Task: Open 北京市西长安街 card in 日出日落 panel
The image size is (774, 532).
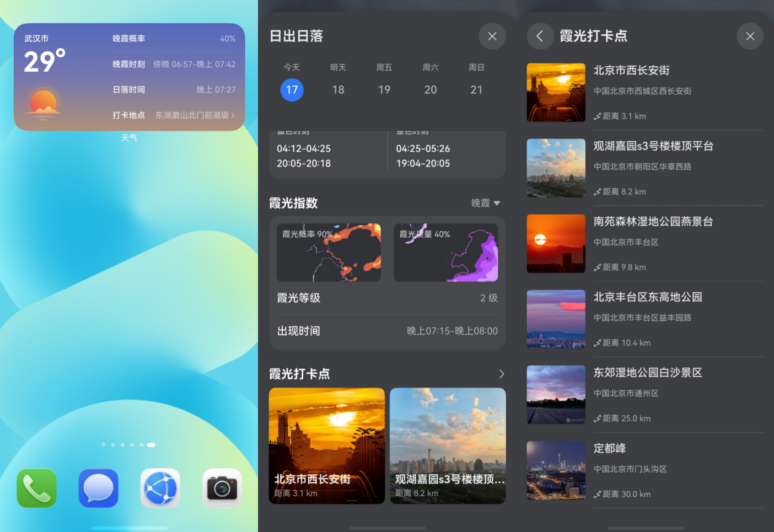Action: [x=327, y=446]
